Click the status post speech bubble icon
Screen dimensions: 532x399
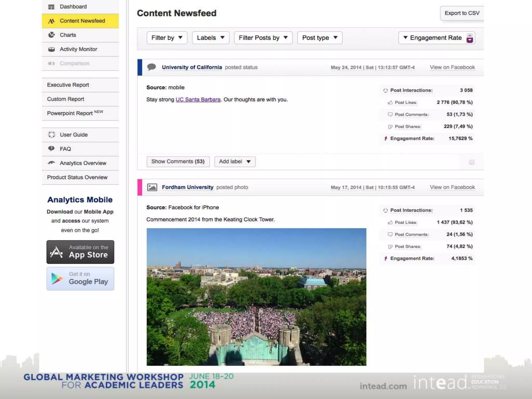pos(151,67)
